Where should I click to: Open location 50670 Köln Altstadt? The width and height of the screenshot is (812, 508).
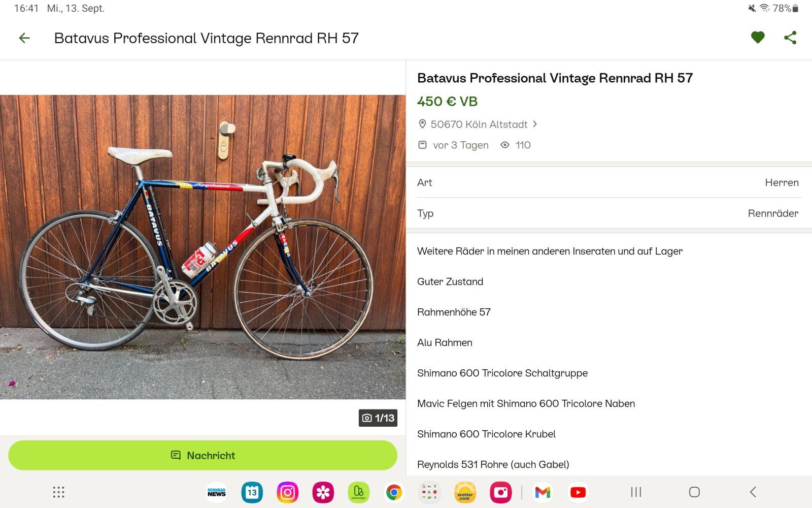[x=479, y=124]
